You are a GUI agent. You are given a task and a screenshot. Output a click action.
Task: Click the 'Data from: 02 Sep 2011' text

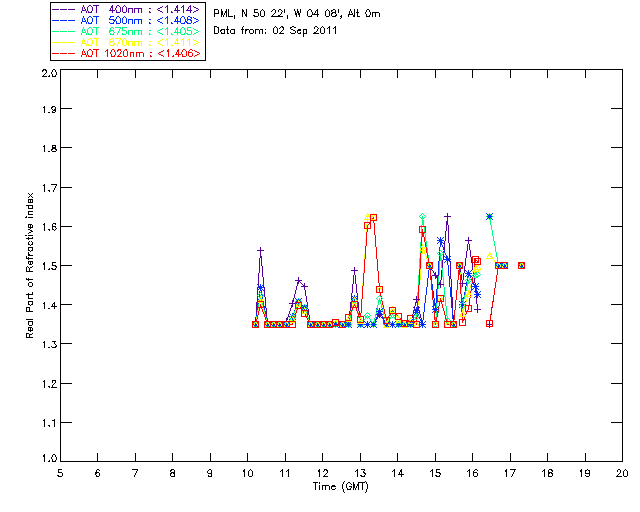click(x=275, y=31)
